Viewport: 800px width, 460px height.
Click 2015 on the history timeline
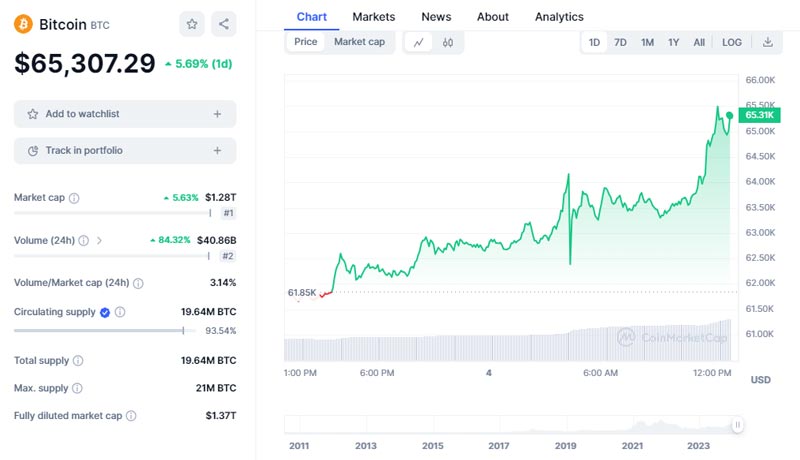pos(433,446)
